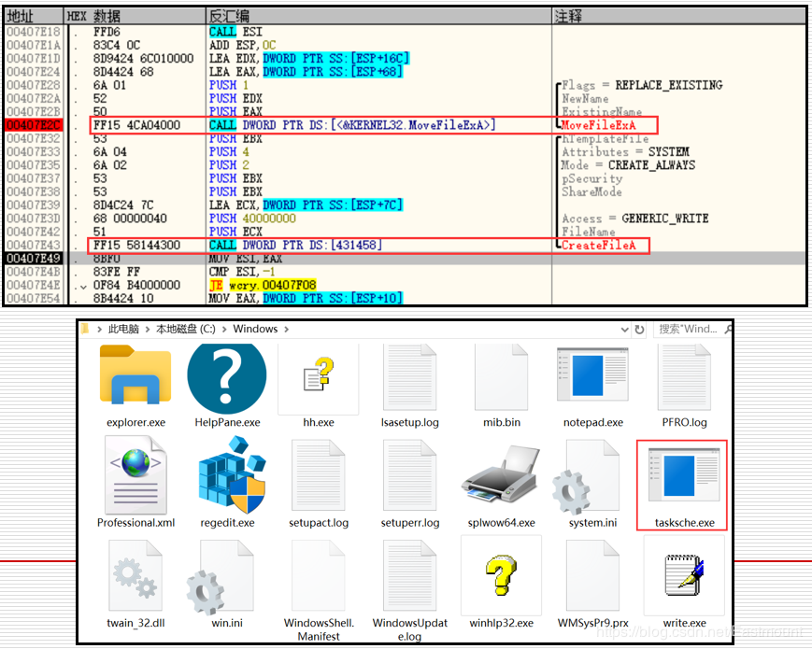Select the WindowsUpdate.log file icon
The width and height of the screenshot is (812, 649).
click(409, 574)
